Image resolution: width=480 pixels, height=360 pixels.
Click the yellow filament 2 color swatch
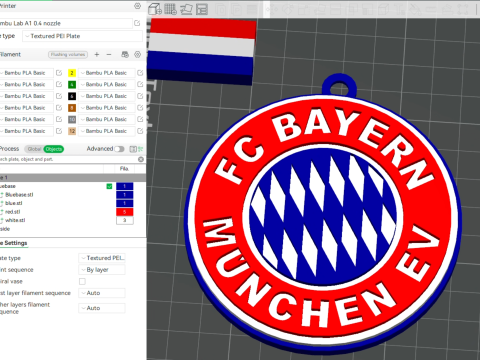coord(72,73)
